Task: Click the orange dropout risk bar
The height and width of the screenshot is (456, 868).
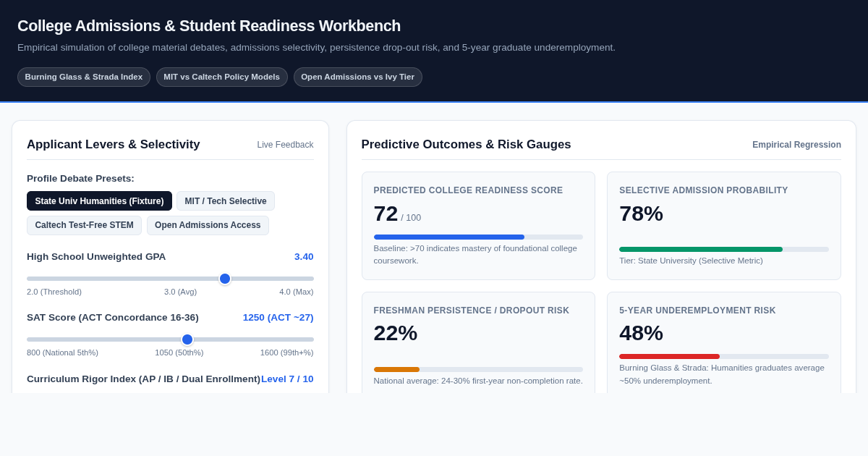Action: 396,369
